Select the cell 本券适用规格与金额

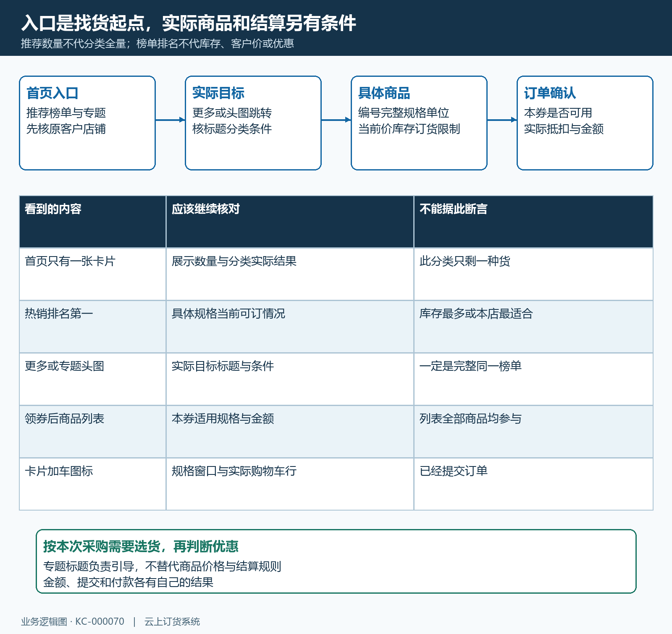pyautogui.click(x=290, y=432)
